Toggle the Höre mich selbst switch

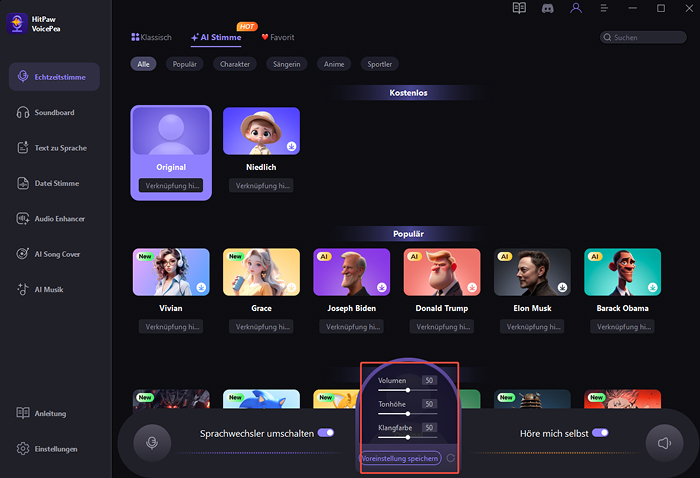[x=600, y=433]
